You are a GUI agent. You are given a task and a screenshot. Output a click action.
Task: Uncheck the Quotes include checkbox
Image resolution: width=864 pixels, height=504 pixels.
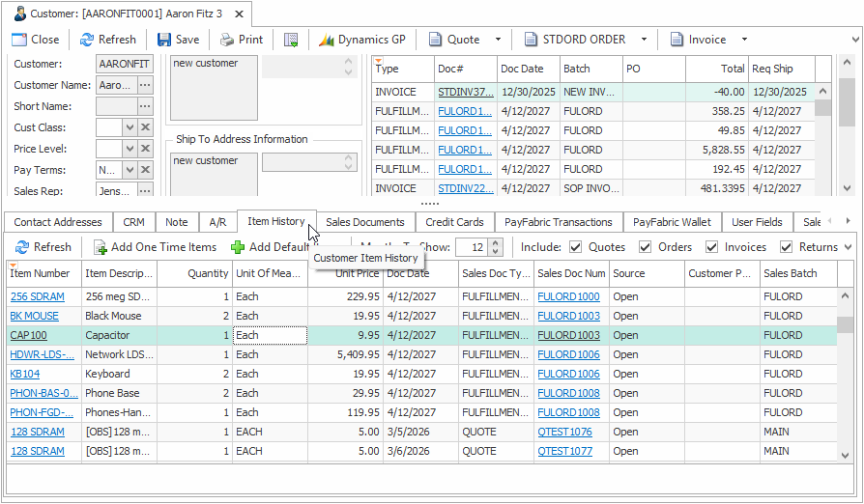tap(576, 247)
